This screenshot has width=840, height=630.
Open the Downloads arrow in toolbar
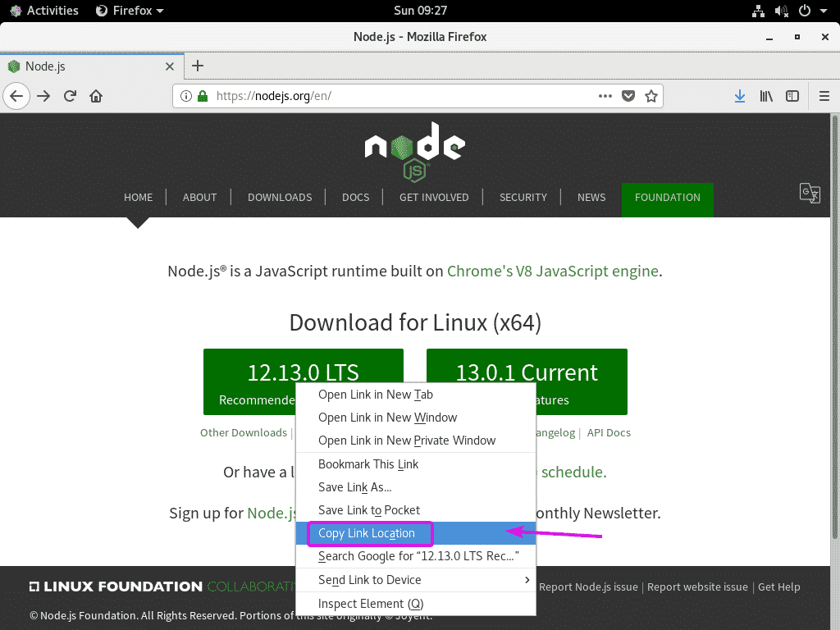coord(740,96)
